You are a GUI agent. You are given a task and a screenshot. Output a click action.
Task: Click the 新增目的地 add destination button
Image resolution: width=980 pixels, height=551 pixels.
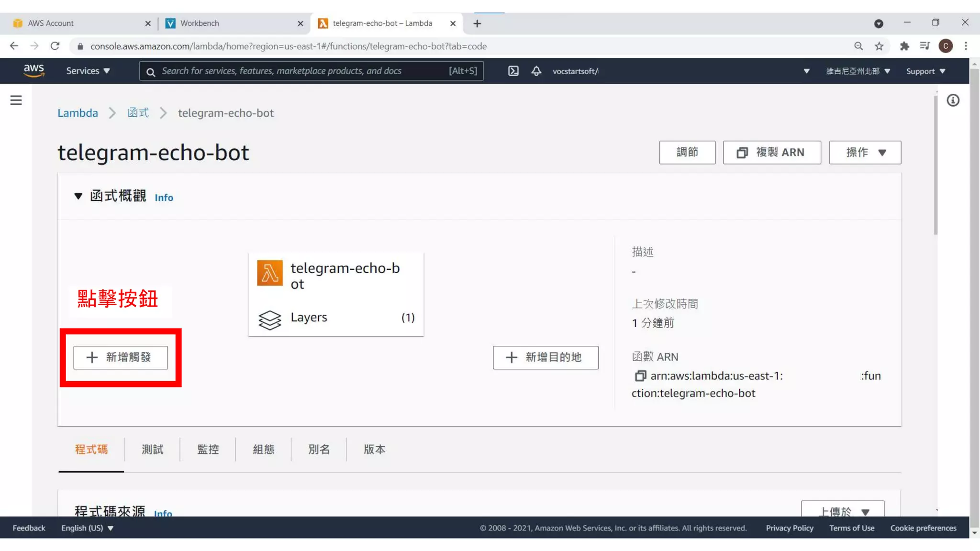(x=546, y=357)
